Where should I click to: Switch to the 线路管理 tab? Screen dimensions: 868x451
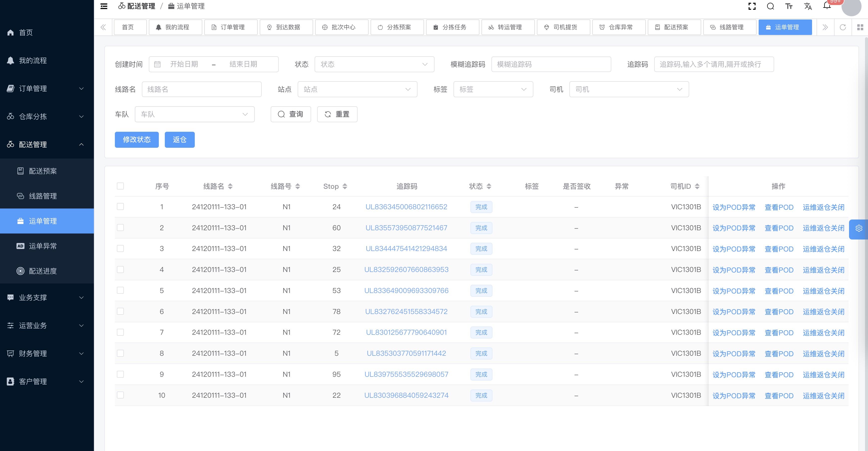pos(730,27)
